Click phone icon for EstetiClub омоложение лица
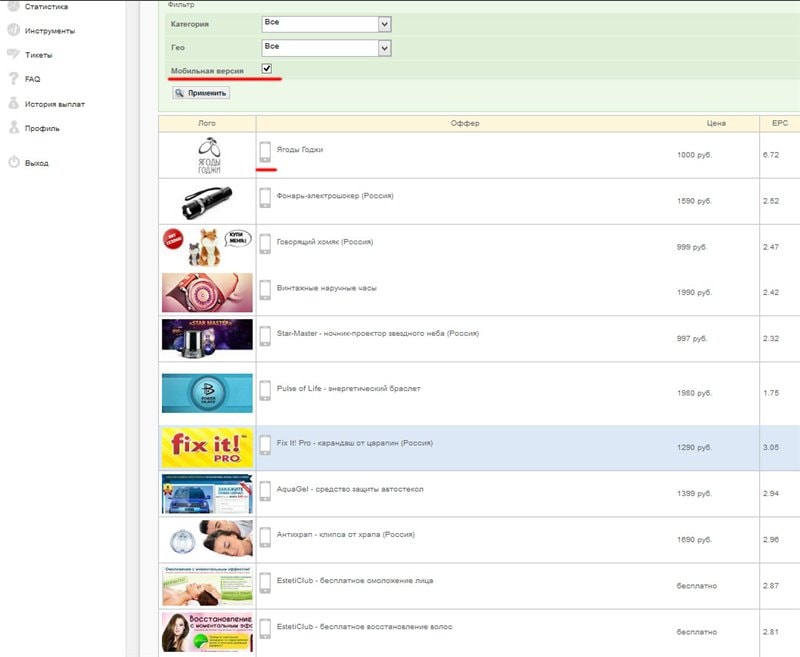Viewport: 800px width, 657px height. click(265, 583)
